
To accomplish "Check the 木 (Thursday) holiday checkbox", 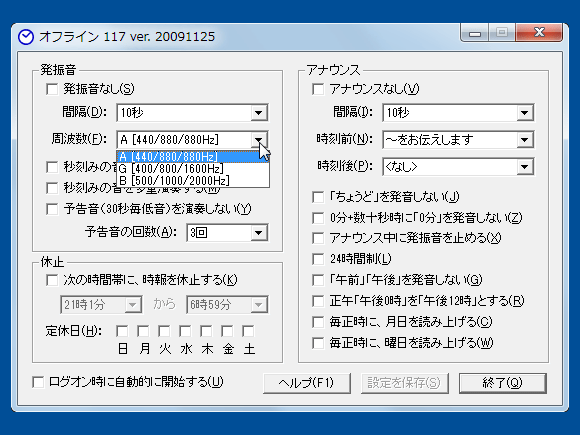I will click(206, 331).
